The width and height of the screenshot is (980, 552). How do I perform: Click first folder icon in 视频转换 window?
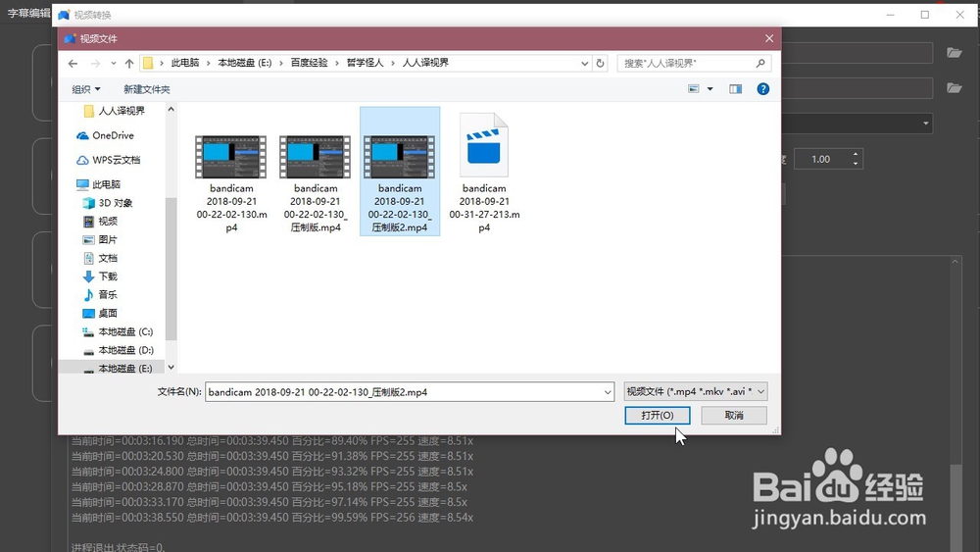click(954, 53)
